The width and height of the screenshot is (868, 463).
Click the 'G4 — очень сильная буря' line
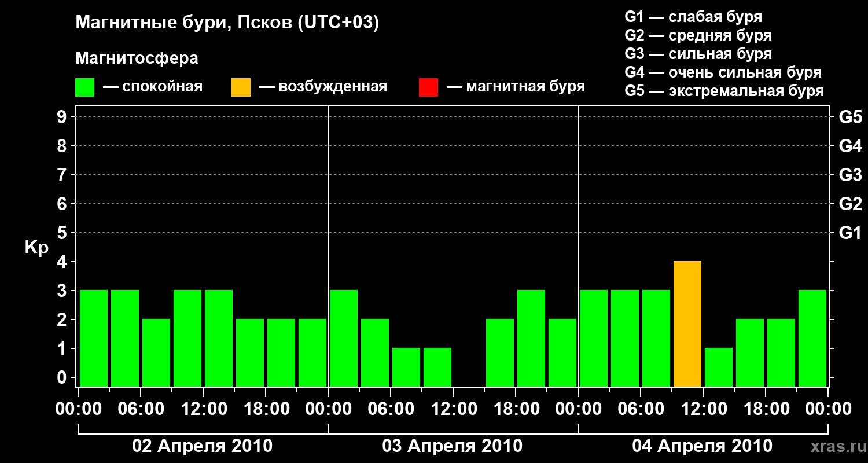pos(723,72)
